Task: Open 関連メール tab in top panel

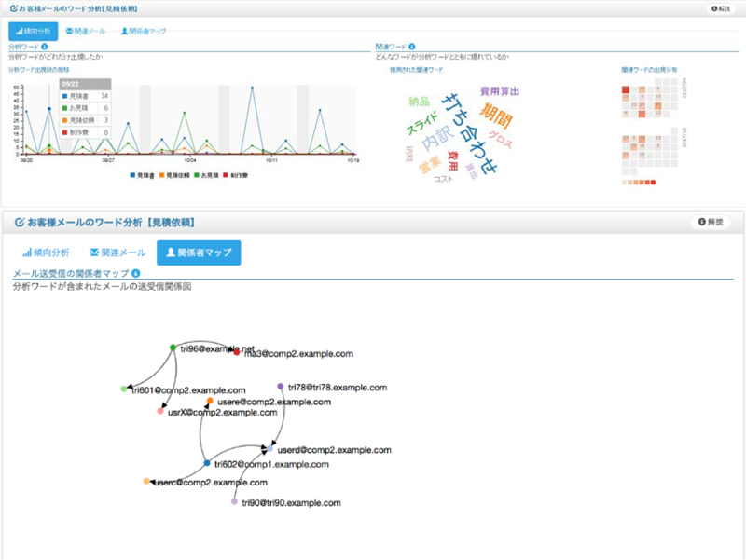Action: [86, 31]
